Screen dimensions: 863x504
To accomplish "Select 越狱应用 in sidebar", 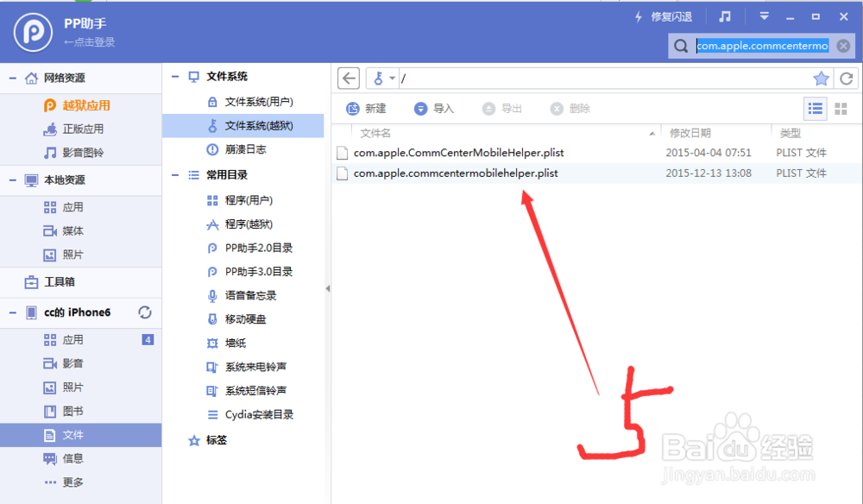I will [x=77, y=105].
